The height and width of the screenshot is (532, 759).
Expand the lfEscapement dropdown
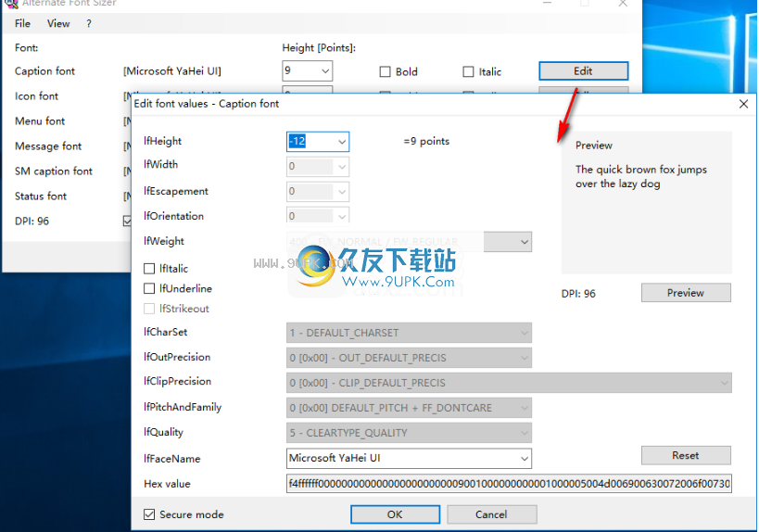(342, 192)
